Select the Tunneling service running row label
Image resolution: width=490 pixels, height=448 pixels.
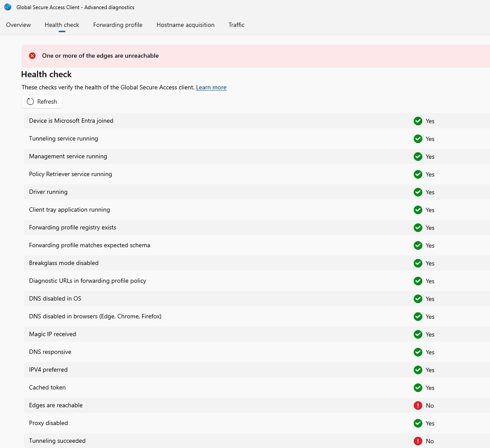64,139
